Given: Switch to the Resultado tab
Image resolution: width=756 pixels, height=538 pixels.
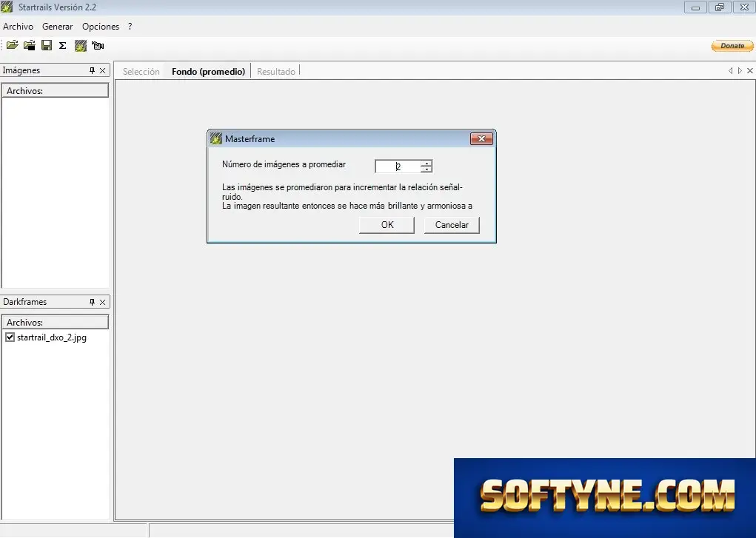Looking at the screenshot, I should [x=275, y=71].
